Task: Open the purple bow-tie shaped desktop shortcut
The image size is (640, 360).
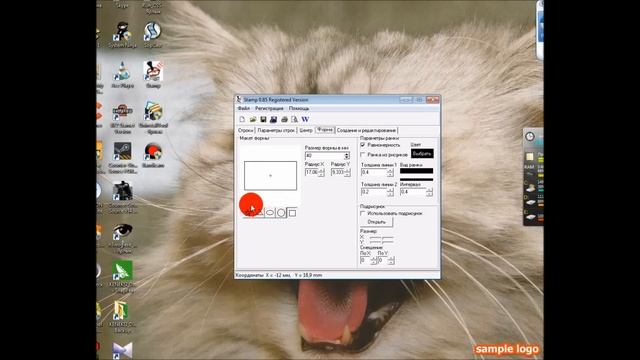Action: [x=122, y=350]
